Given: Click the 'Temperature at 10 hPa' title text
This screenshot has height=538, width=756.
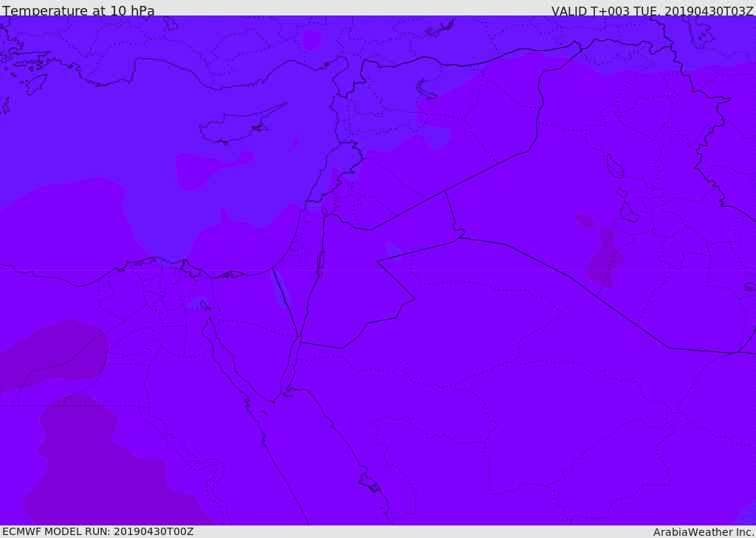Looking at the screenshot, I should [78, 10].
